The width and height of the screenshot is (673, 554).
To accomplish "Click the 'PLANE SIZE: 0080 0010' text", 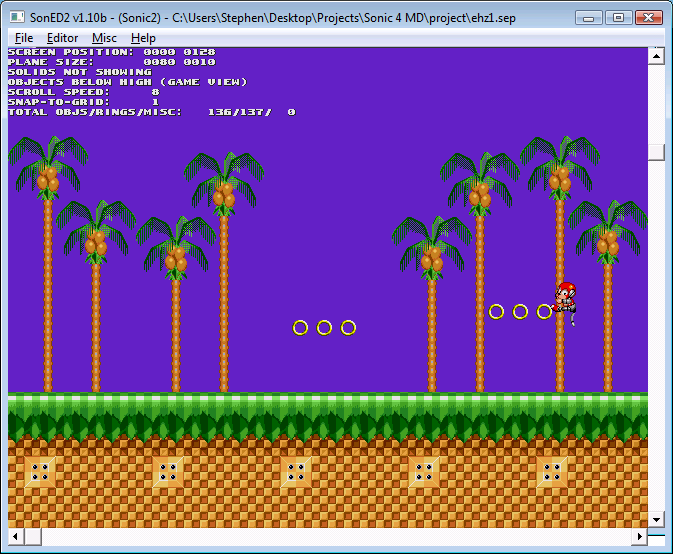I will 112,62.
